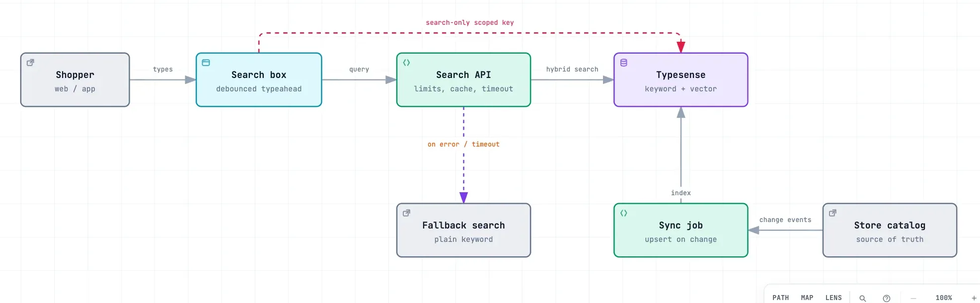Click the 100% zoom level readout
Screen dimensions: 980x303
944,298
